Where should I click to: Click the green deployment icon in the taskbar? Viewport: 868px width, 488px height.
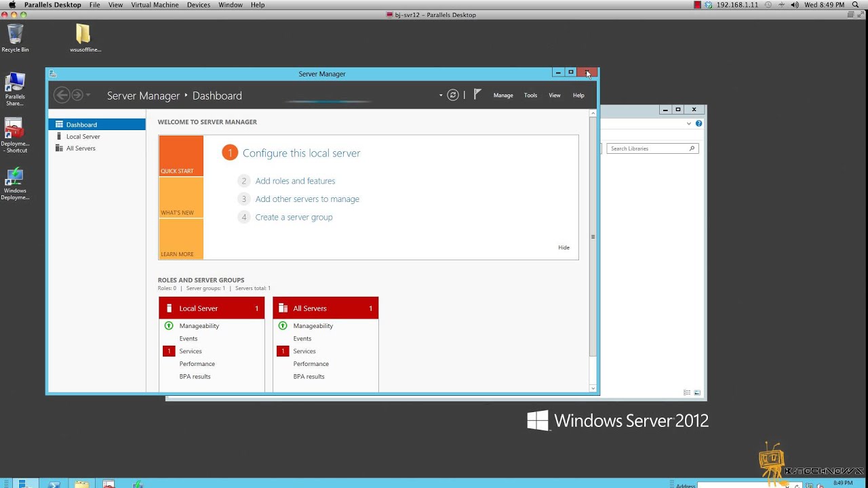pyautogui.click(x=138, y=484)
